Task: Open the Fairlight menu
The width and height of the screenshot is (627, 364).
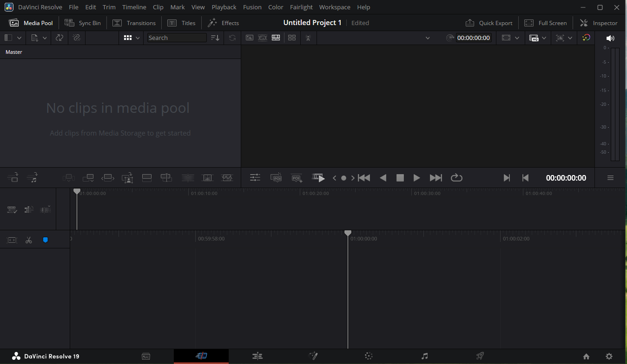Action: [x=301, y=7]
